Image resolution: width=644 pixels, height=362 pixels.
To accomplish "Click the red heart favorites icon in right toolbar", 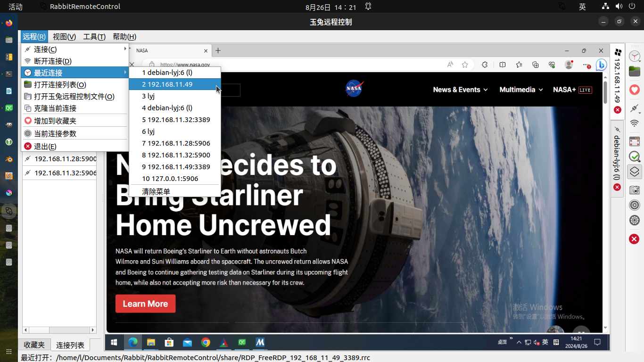I will (x=635, y=90).
